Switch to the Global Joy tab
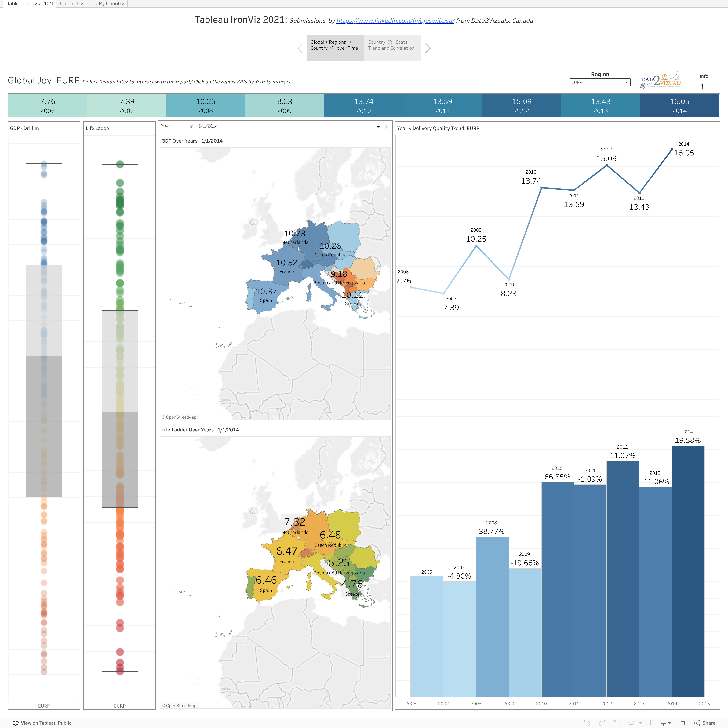The width and height of the screenshot is (728, 728). (71, 3)
